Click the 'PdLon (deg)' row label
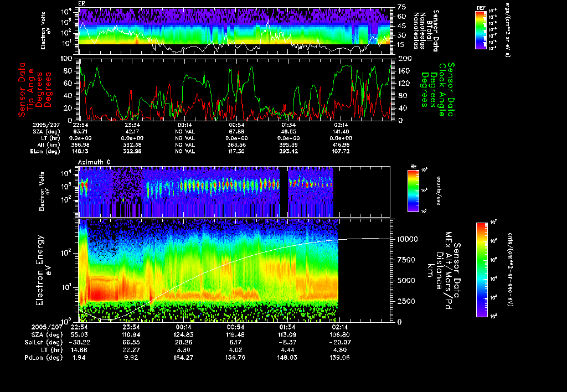The width and height of the screenshot is (567, 392). pos(43,357)
